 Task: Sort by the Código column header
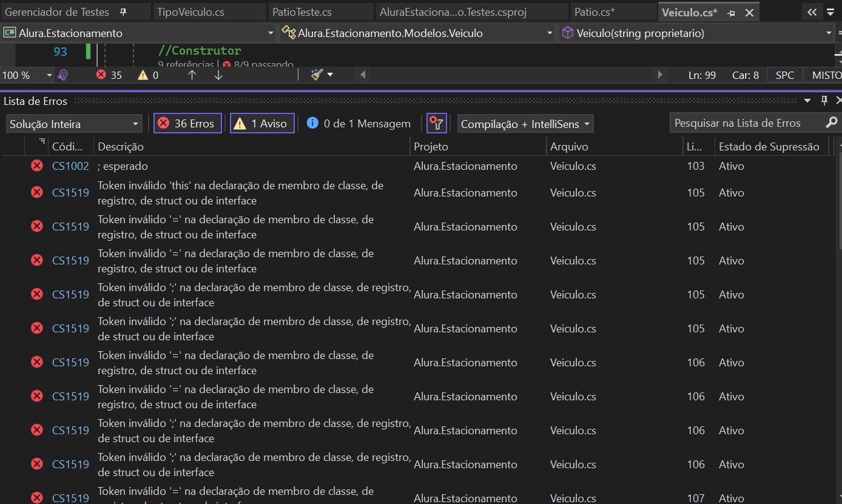[70, 146]
